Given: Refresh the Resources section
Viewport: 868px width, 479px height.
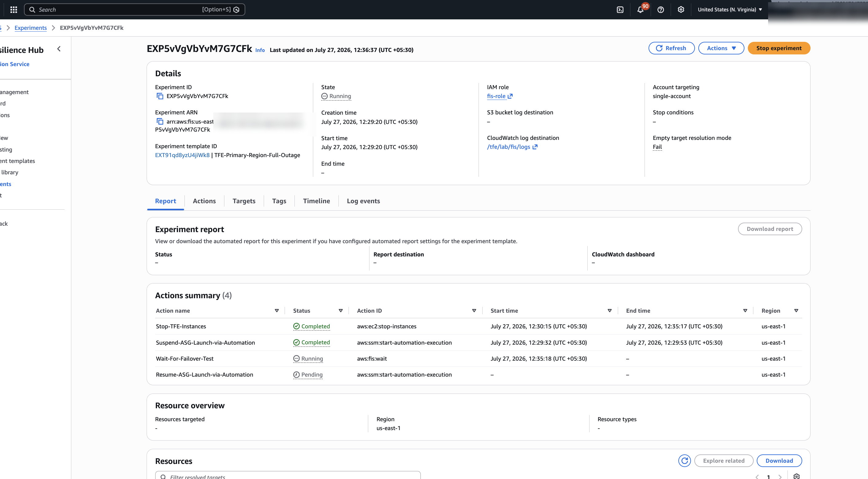Looking at the screenshot, I should tap(685, 461).
